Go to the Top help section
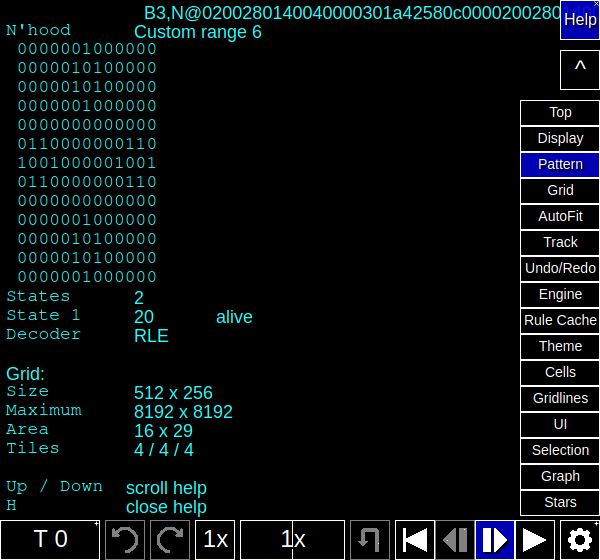Image resolution: width=600 pixels, height=560 pixels. (560, 113)
